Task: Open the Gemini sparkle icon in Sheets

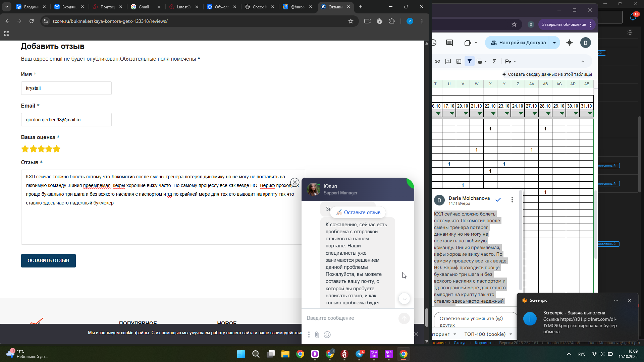Action: tap(570, 43)
